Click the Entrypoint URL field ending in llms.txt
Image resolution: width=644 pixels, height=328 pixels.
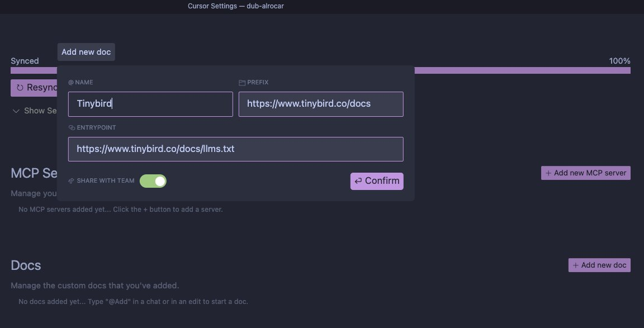(236, 149)
